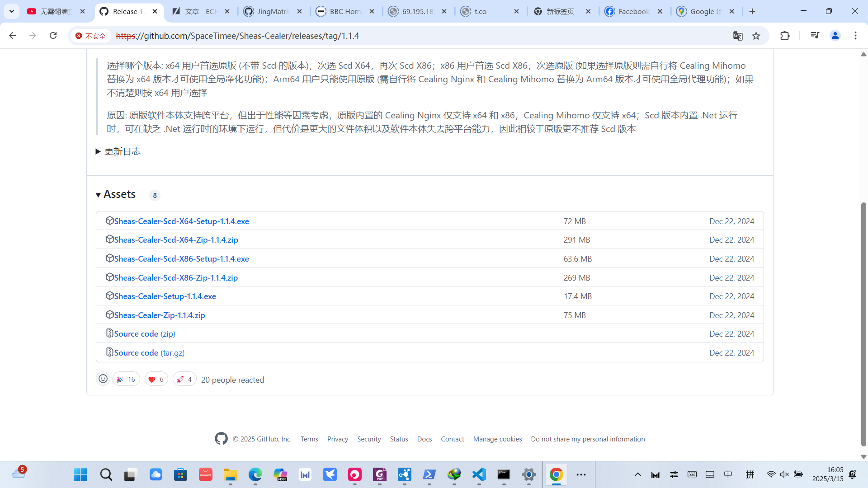
Task: Switch to the YouTube tab
Action: pos(56,11)
